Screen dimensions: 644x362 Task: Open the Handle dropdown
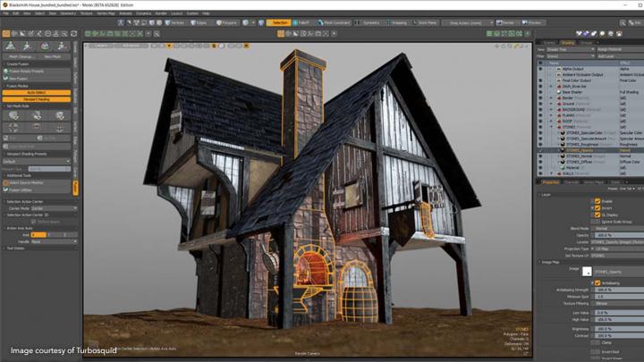pyautogui.click(x=54, y=241)
